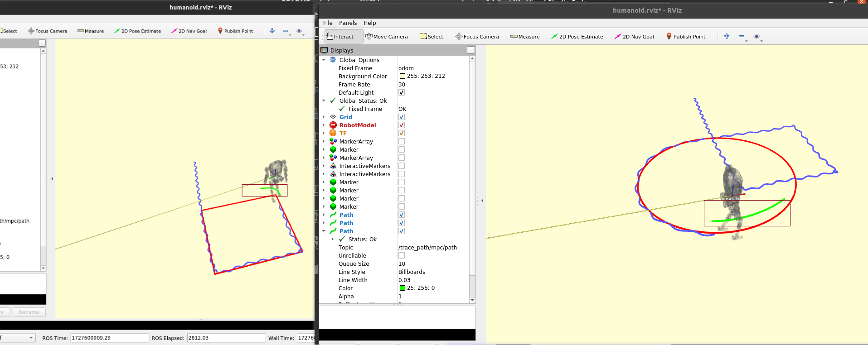868x345 pixels.
Task: Collapse the Global Options section
Action: click(324, 60)
